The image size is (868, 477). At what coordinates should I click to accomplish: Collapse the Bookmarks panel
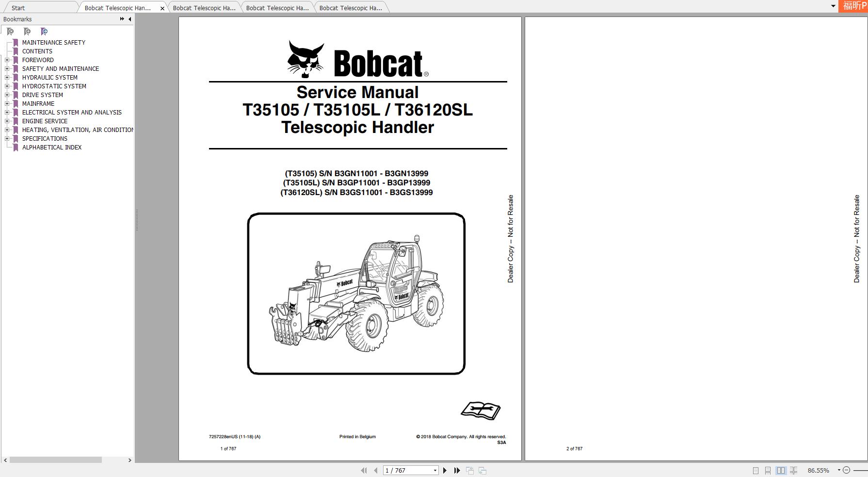tap(129, 19)
